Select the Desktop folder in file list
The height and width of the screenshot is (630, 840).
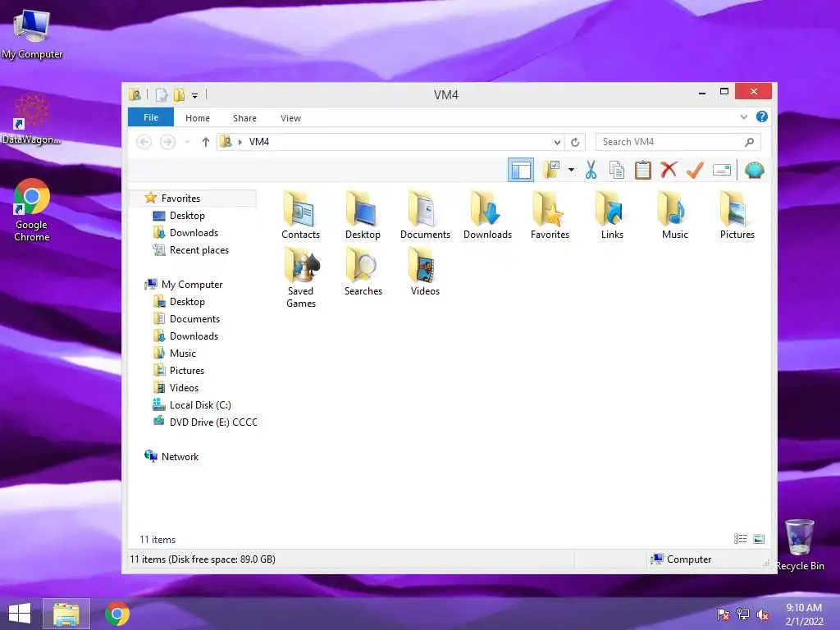pos(363,216)
